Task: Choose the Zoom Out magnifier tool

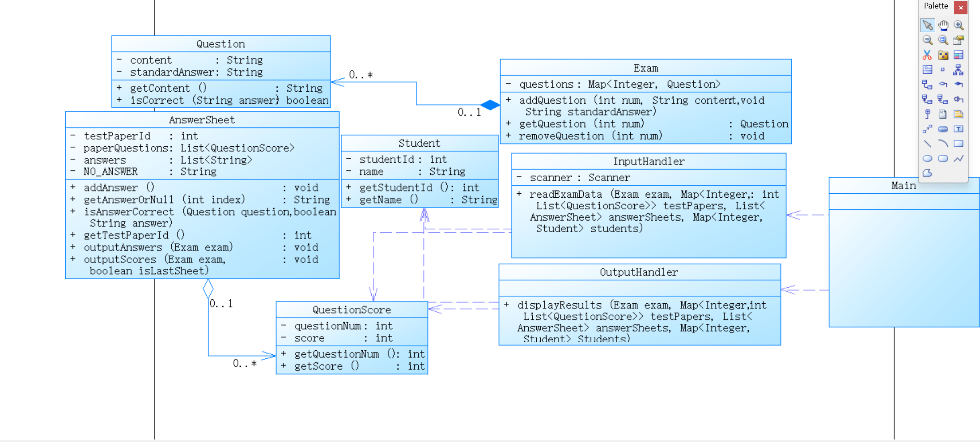Action: point(927,40)
